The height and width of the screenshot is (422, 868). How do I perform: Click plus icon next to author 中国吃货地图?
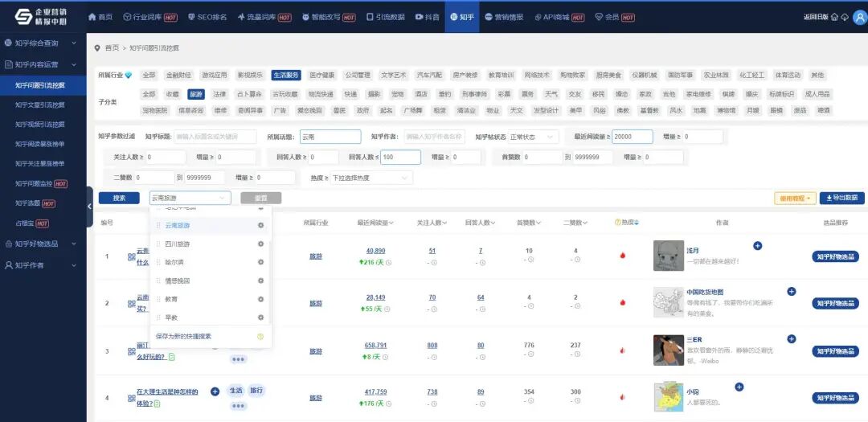point(791,291)
